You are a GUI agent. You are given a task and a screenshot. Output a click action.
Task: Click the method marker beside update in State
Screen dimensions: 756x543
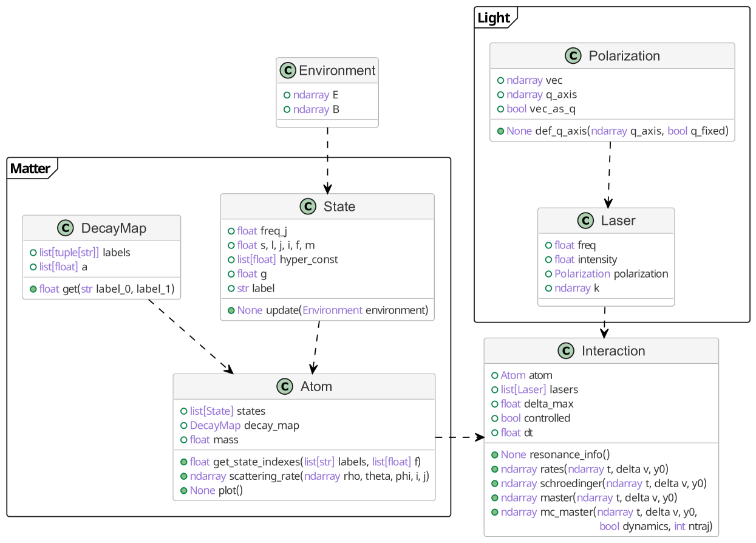[x=231, y=310]
